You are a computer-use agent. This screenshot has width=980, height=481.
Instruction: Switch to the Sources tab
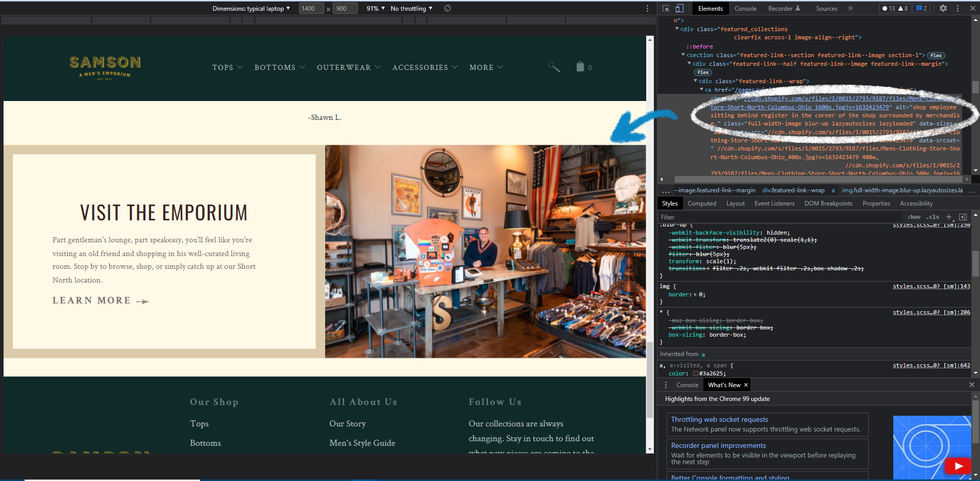click(x=826, y=8)
